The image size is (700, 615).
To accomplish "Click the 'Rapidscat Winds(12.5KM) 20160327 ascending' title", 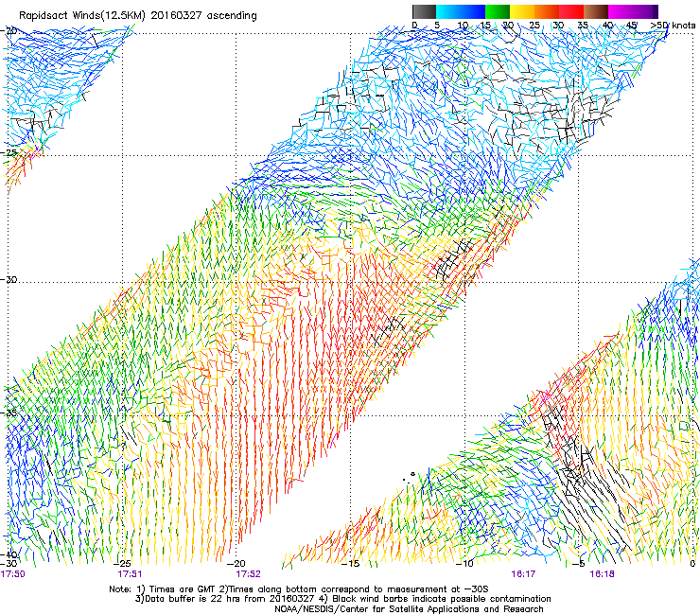I will [x=138, y=16].
